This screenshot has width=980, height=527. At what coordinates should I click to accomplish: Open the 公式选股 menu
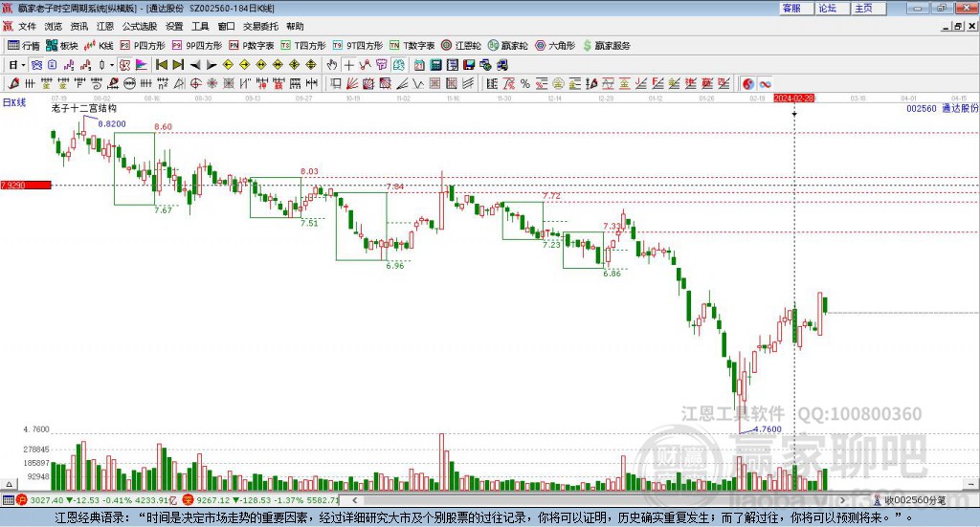pyautogui.click(x=140, y=26)
